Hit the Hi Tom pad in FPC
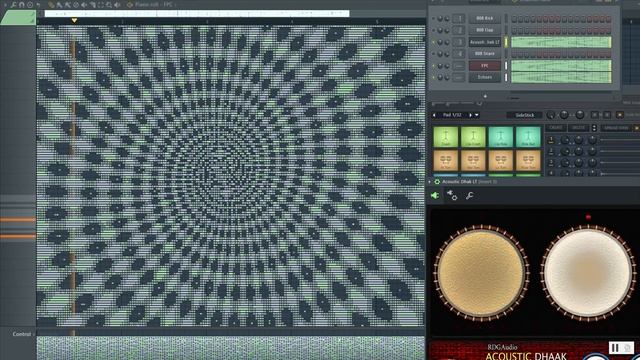 tap(445, 160)
